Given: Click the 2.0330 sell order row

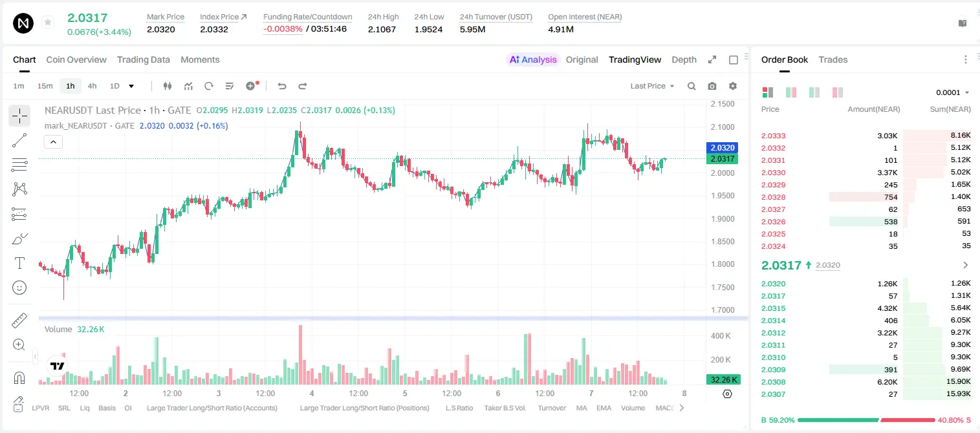Looking at the screenshot, I should (x=866, y=173).
